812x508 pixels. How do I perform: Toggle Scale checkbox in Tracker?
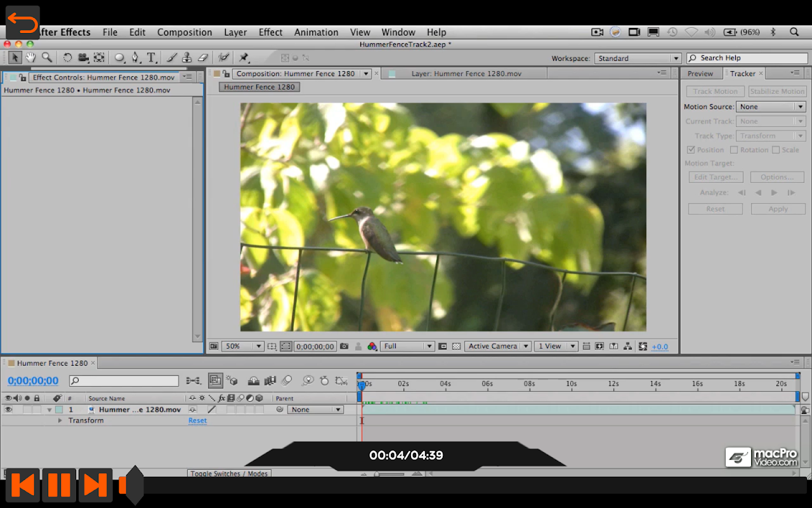point(776,150)
